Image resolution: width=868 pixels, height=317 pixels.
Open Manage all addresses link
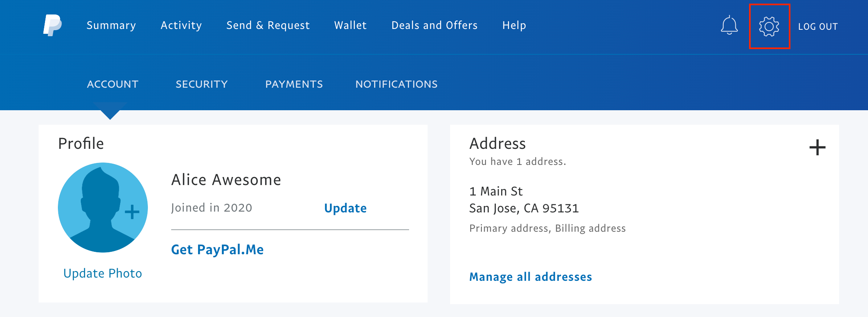click(530, 277)
